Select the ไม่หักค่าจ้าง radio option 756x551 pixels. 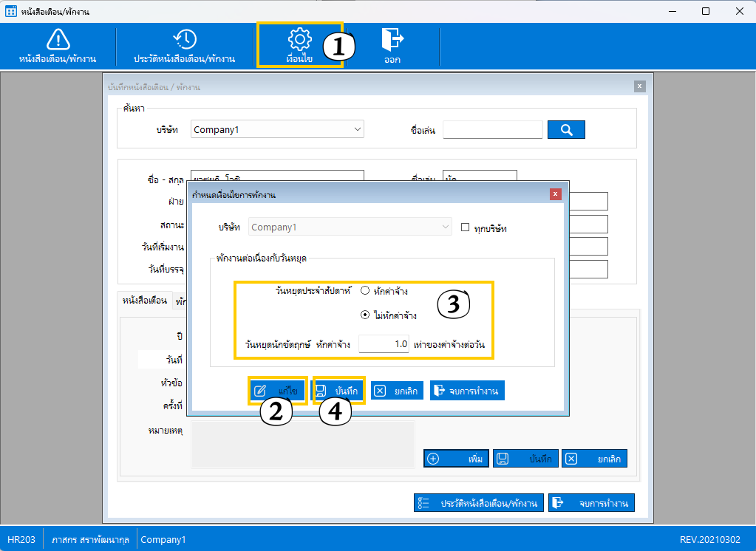click(365, 315)
